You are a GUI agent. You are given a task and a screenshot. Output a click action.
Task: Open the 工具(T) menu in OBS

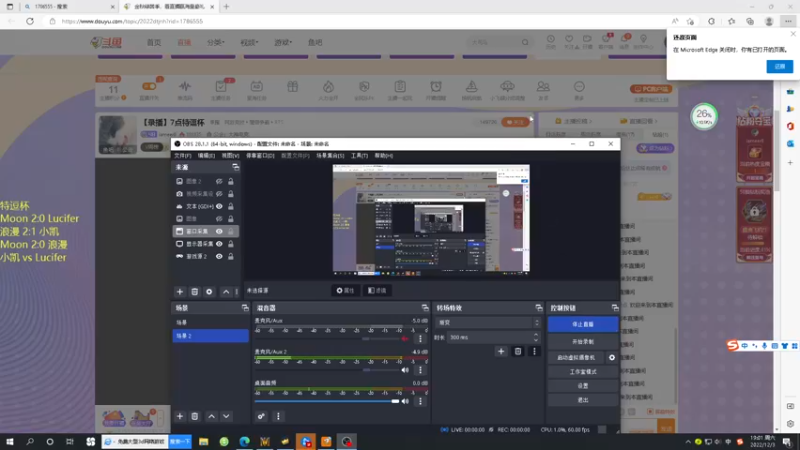(359, 156)
